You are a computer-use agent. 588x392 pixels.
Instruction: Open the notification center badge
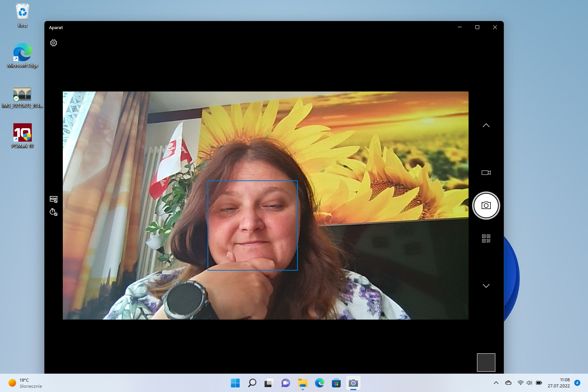coord(577,383)
